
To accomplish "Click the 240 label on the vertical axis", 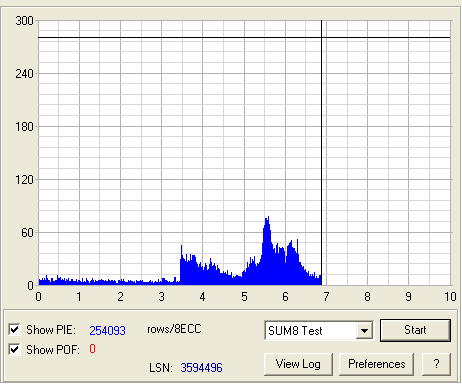I will point(24,74).
